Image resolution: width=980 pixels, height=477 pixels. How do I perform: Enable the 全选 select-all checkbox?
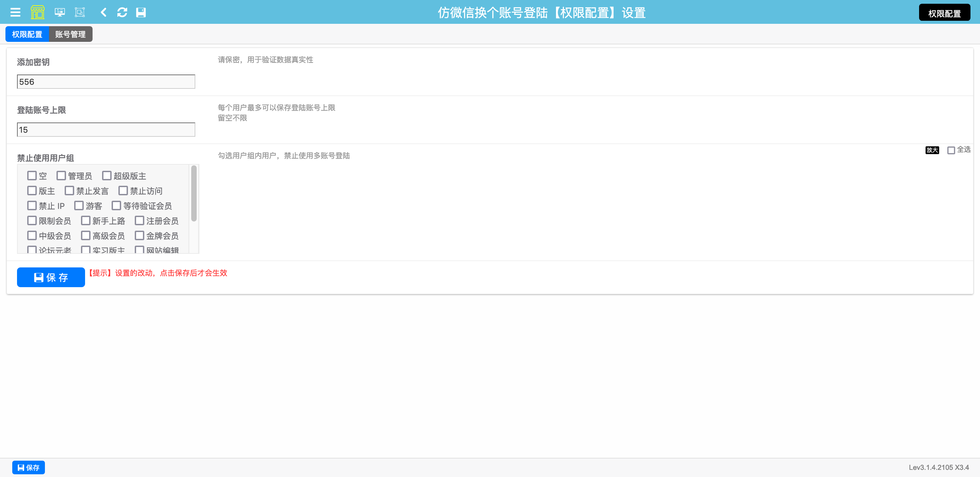tap(951, 150)
